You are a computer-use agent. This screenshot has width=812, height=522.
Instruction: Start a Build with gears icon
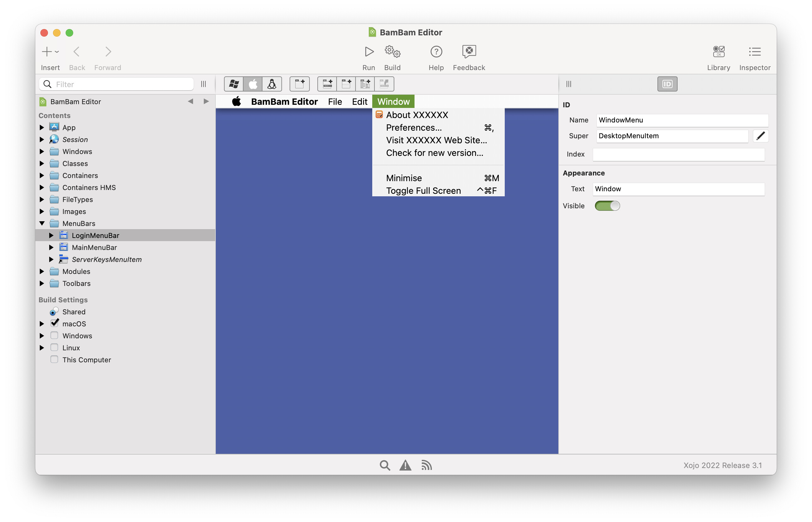tap(392, 52)
